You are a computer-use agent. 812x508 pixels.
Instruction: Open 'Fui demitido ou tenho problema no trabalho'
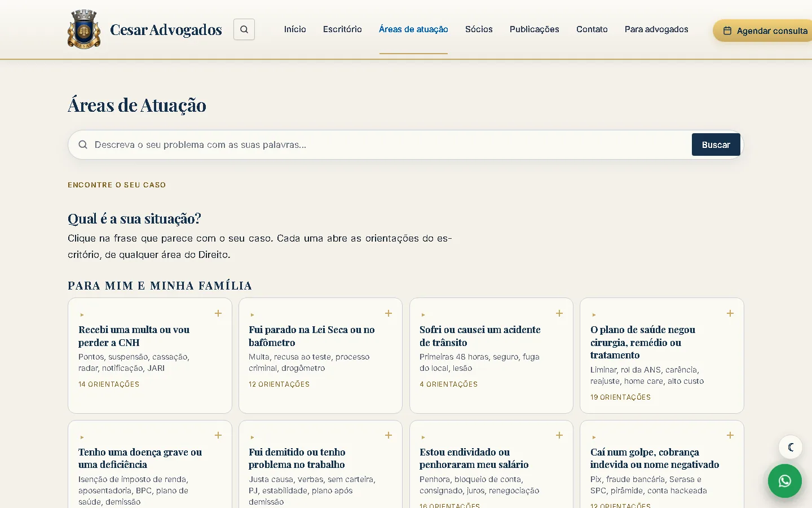point(297,458)
